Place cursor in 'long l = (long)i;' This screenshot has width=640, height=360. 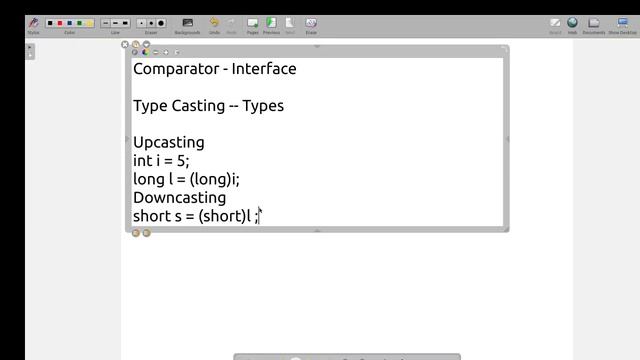coord(186,179)
